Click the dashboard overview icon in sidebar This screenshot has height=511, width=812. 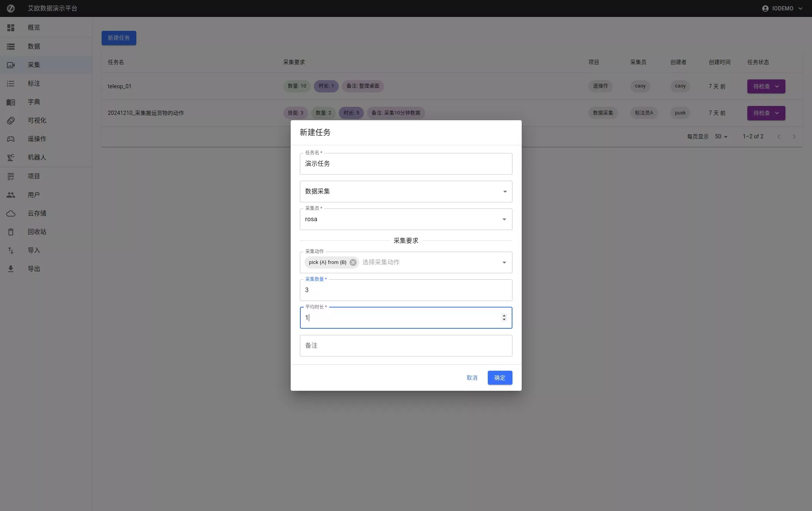coord(11,28)
